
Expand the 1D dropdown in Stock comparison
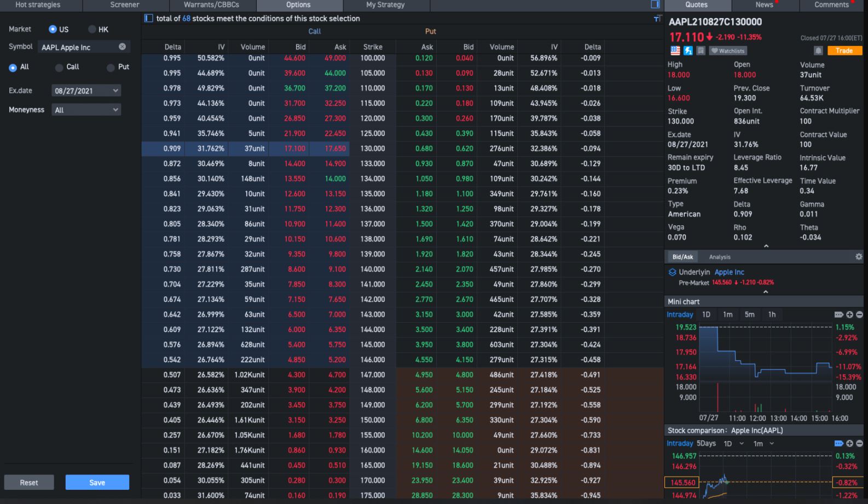742,444
